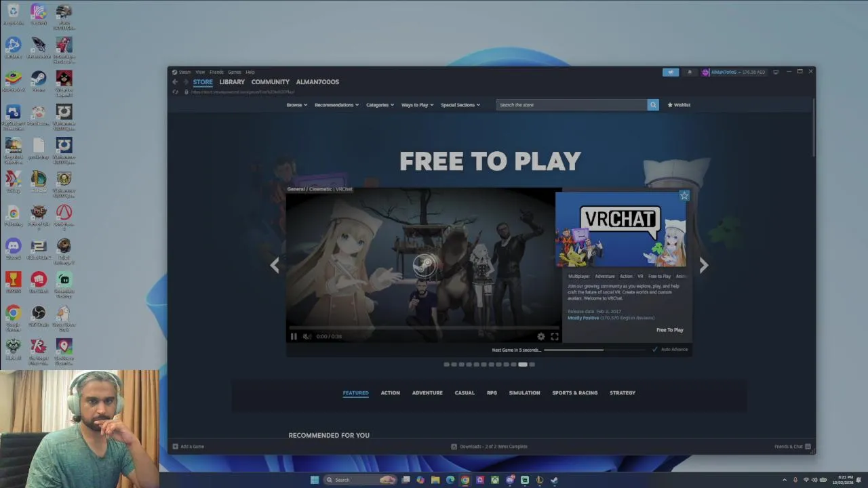The image size is (868, 488).
Task: Open the notifications bell
Action: click(690, 72)
